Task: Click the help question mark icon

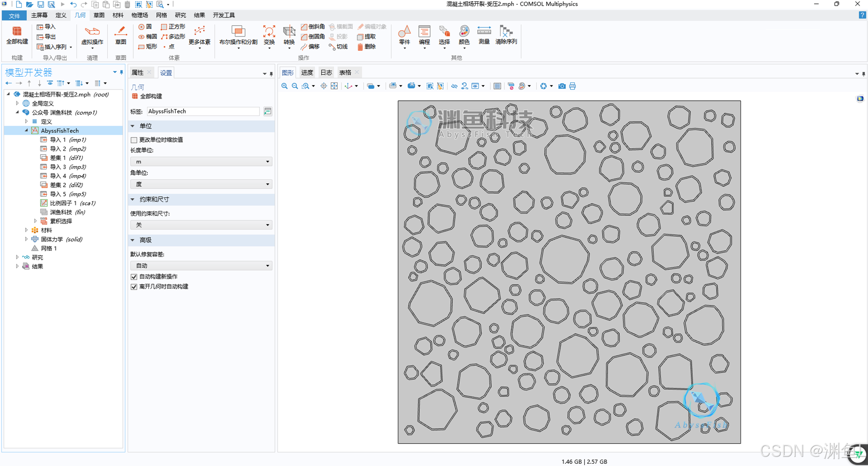Action: [862, 15]
